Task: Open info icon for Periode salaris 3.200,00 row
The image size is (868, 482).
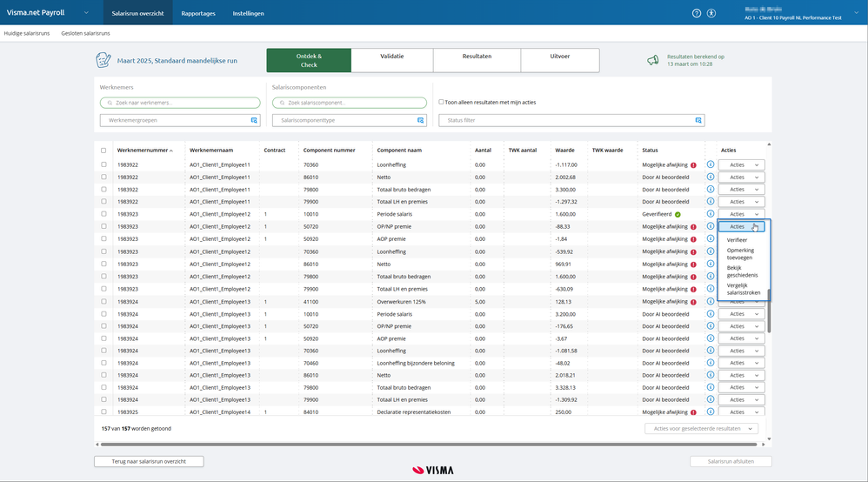Action: coord(711,313)
